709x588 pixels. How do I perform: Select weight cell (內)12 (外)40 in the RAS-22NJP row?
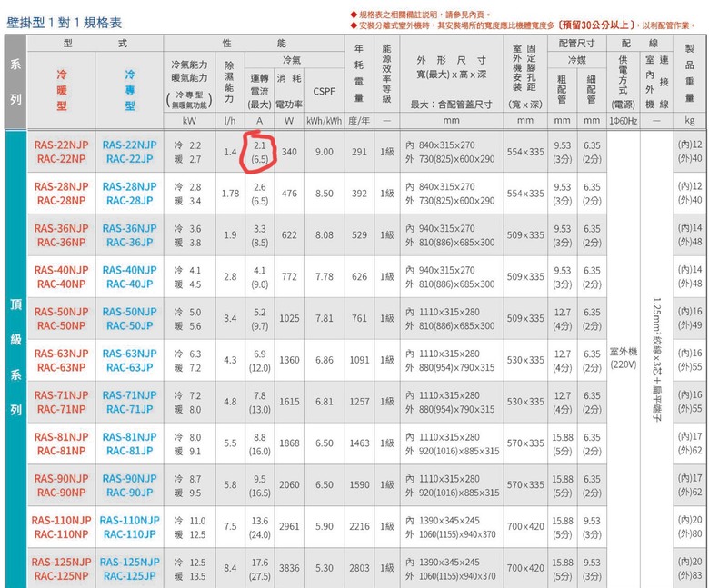690,152
